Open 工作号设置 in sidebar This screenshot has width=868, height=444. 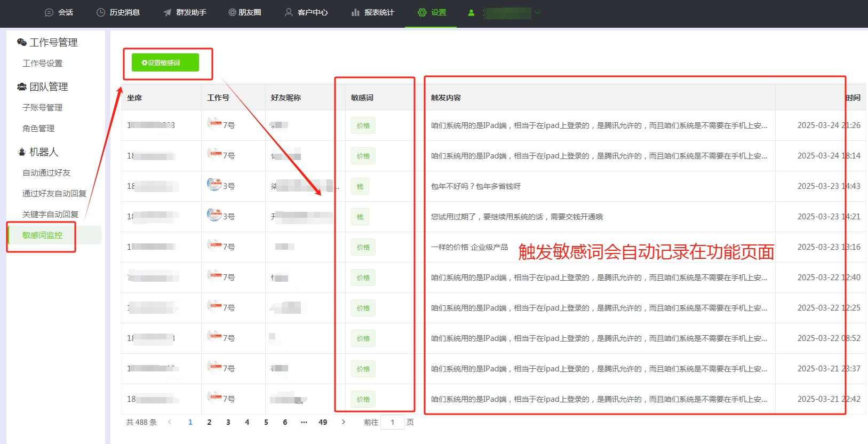tap(43, 63)
